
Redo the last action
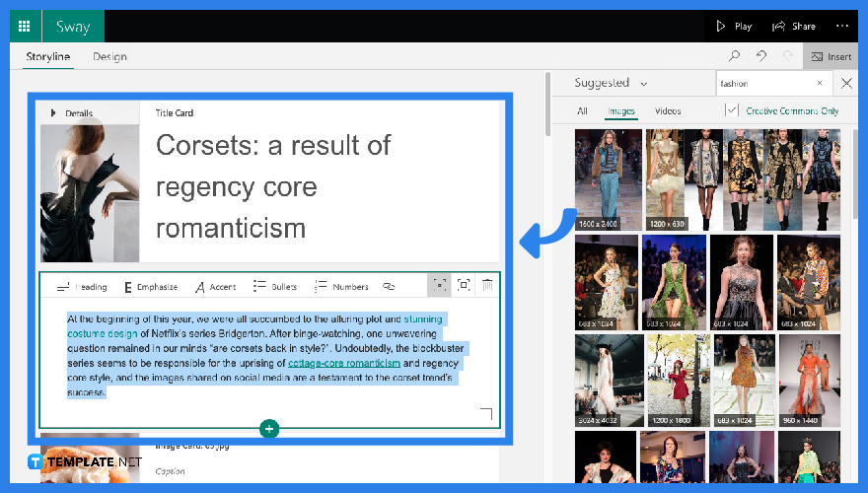[788, 56]
